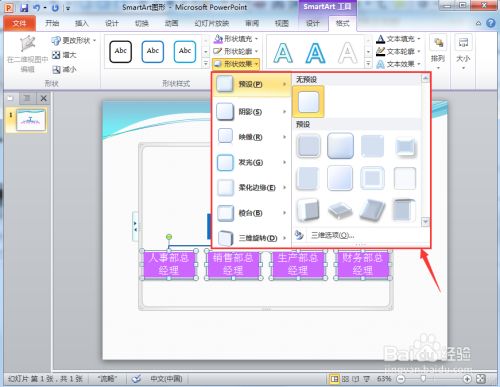Close the slide thumbnail pane with X
500x387 pixels.
pos(44,98)
